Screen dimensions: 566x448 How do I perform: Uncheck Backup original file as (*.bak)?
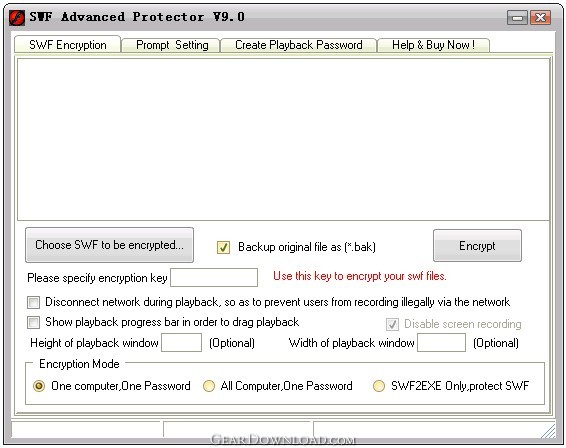pos(223,247)
